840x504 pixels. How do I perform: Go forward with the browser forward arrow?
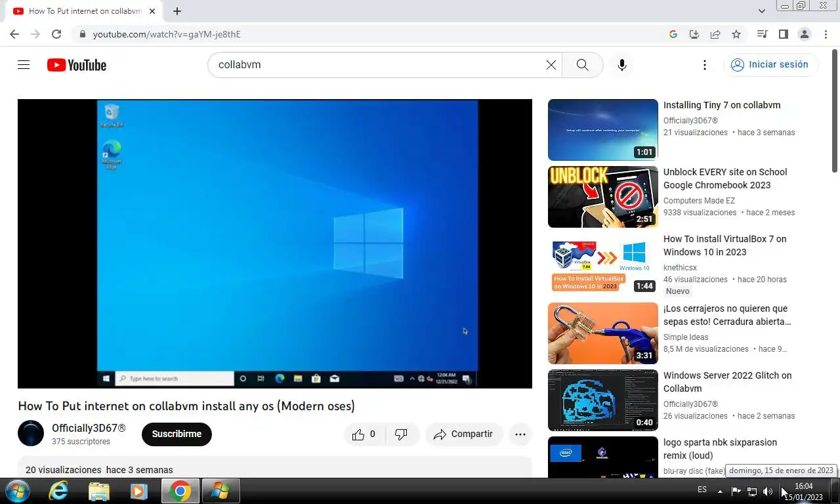[35, 34]
